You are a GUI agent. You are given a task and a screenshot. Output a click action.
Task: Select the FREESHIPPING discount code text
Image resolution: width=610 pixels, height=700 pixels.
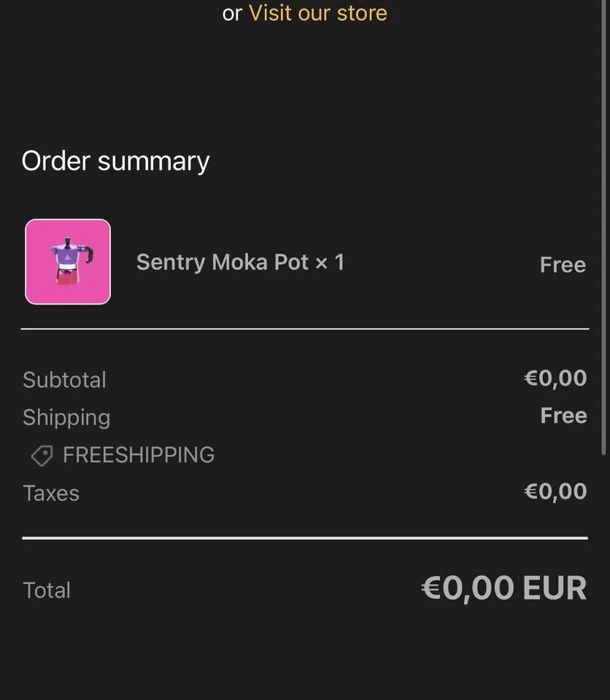click(139, 455)
